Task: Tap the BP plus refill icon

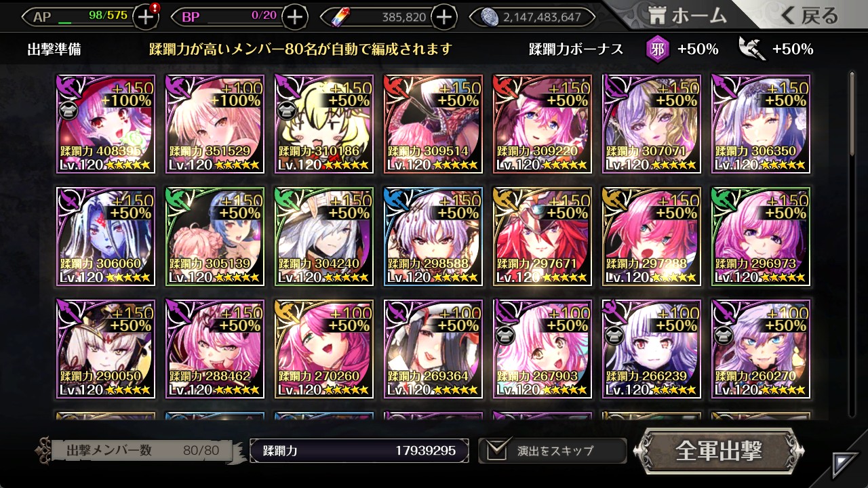Action: pos(294,17)
